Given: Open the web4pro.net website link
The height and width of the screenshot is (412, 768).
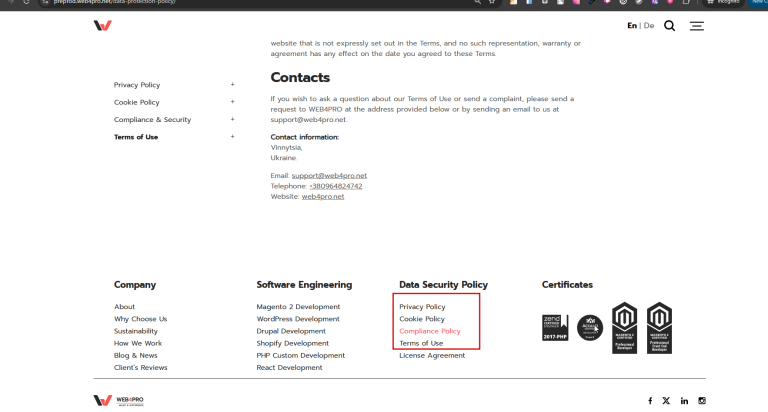Looking at the screenshot, I should tap(323, 196).
